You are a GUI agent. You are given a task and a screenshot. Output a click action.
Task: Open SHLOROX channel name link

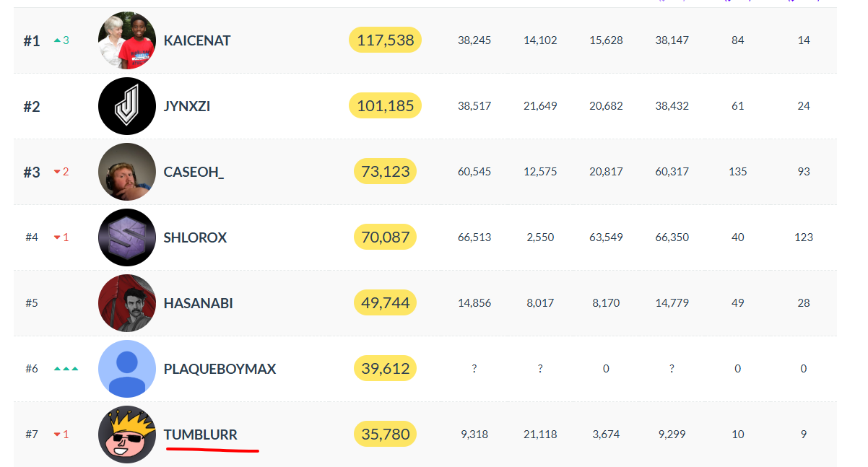tap(195, 237)
